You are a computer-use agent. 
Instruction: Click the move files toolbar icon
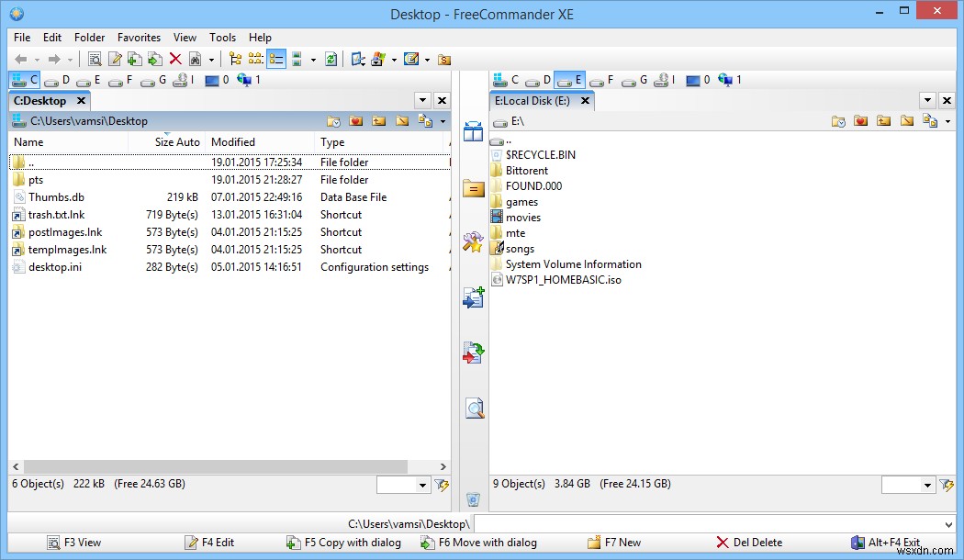pos(155,59)
